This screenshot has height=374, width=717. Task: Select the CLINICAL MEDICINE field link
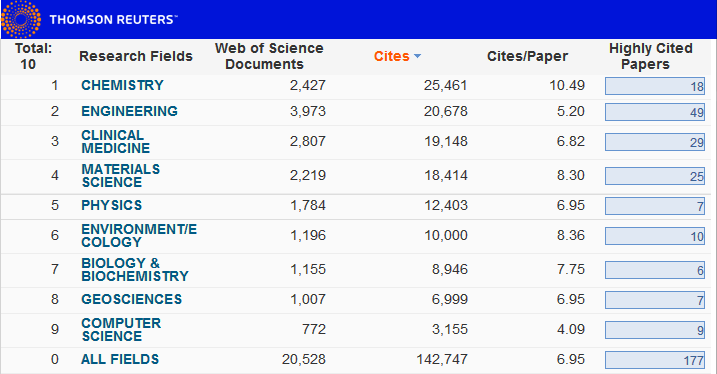(116, 142)
